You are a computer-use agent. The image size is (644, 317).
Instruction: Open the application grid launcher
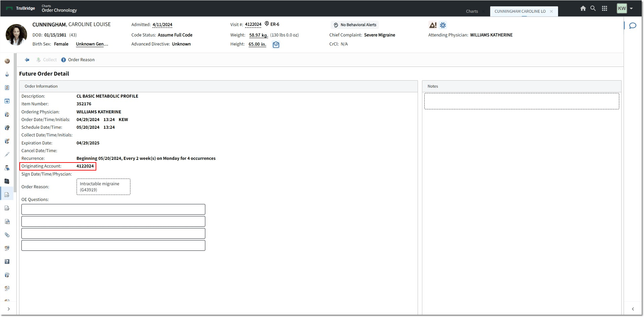click(605, 8)
